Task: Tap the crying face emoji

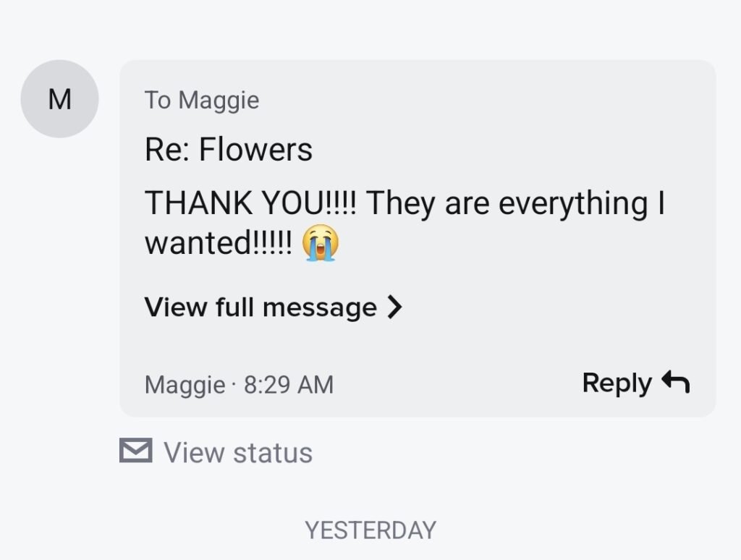Action: pos(321,243)
